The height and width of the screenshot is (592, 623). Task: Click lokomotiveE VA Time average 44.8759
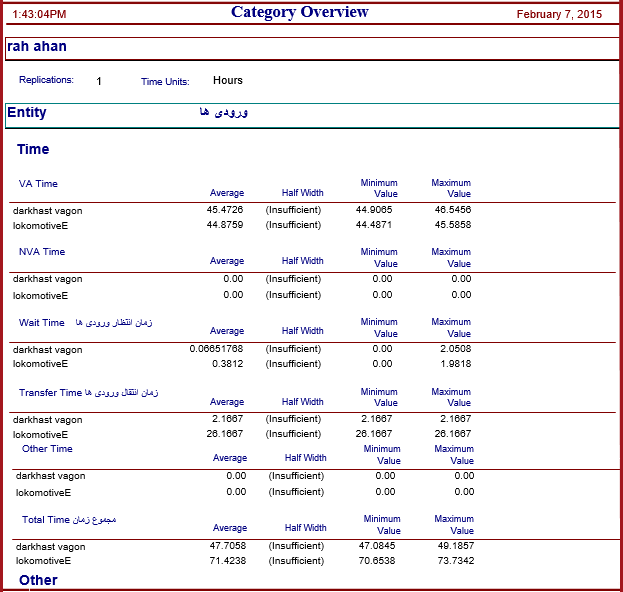[x=225, y=225]
